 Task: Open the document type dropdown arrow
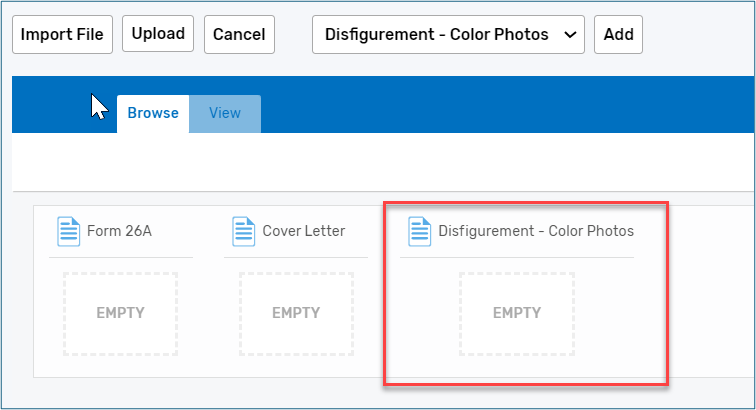[x=570, y=35]
